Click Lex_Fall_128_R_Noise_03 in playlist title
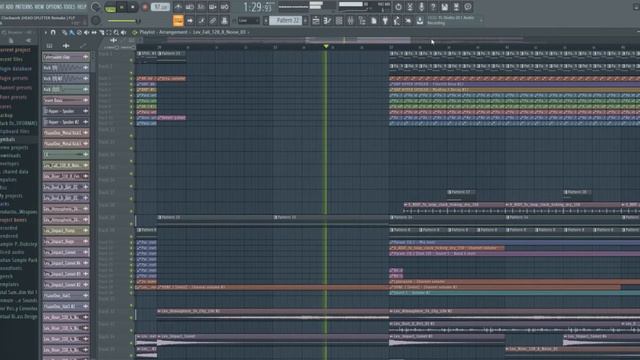The width and height of the screenshot is (640, 360). click(x=219, y=32)
